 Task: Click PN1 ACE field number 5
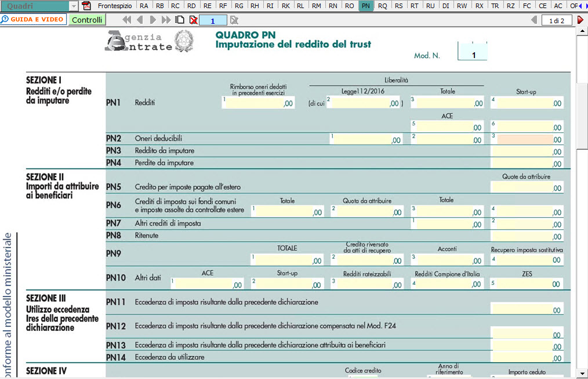[x=447, y=127]
